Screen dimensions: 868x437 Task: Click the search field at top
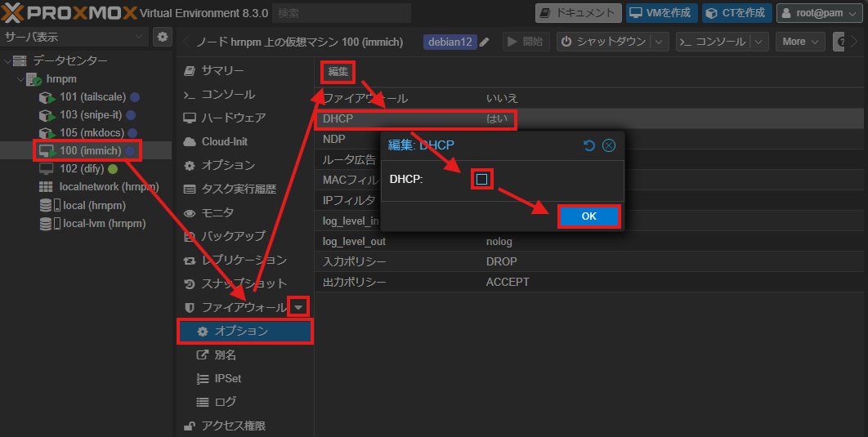point(342,13)
